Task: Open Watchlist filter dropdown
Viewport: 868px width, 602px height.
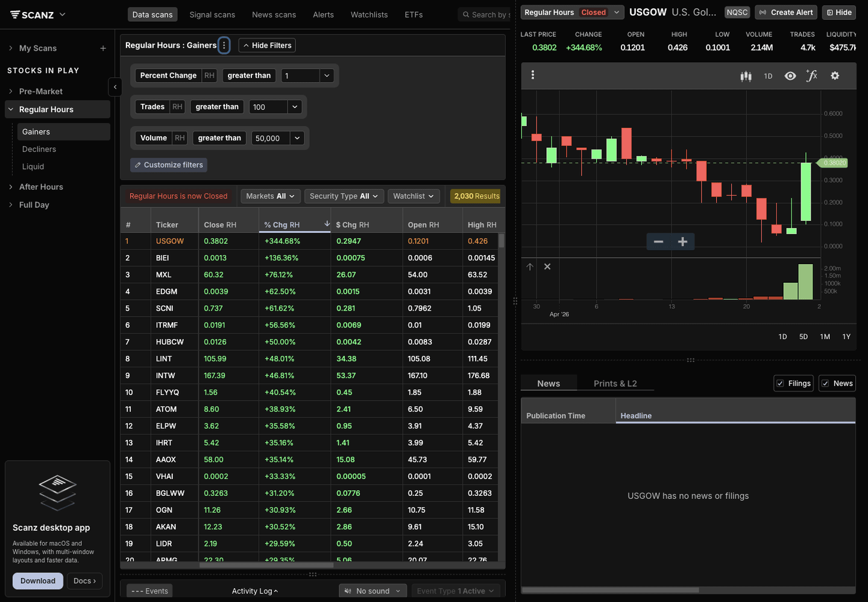Action: pos(414,196)
